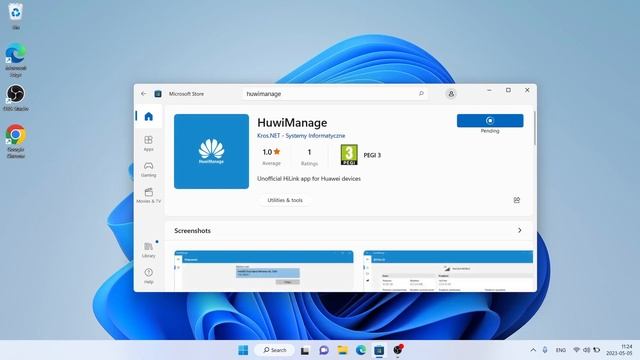Open ENG language input switcher

click(x=561, y=350)
